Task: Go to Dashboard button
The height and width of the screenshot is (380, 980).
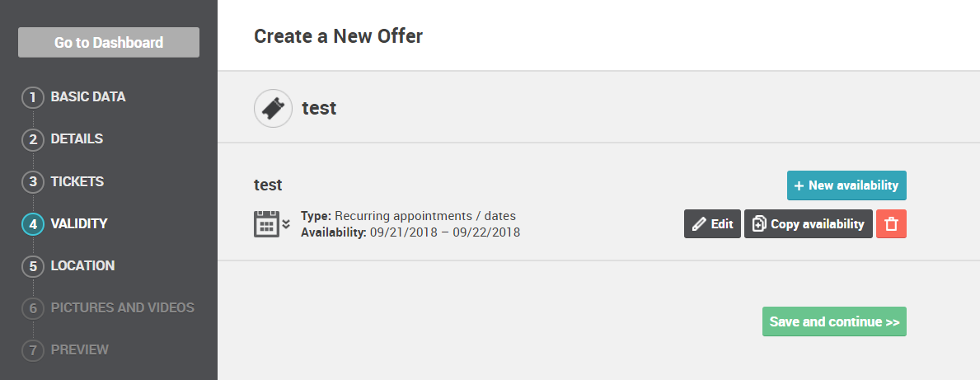Action: click(109, 43)
